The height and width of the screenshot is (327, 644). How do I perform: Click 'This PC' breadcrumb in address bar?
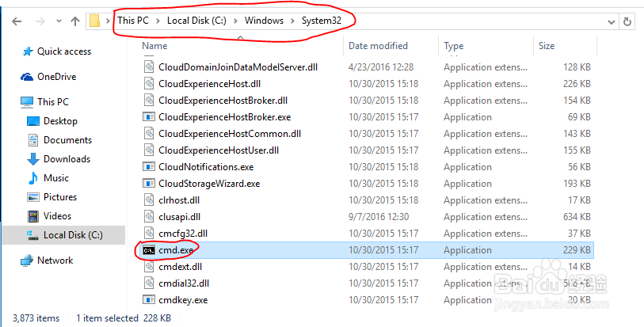133,20
